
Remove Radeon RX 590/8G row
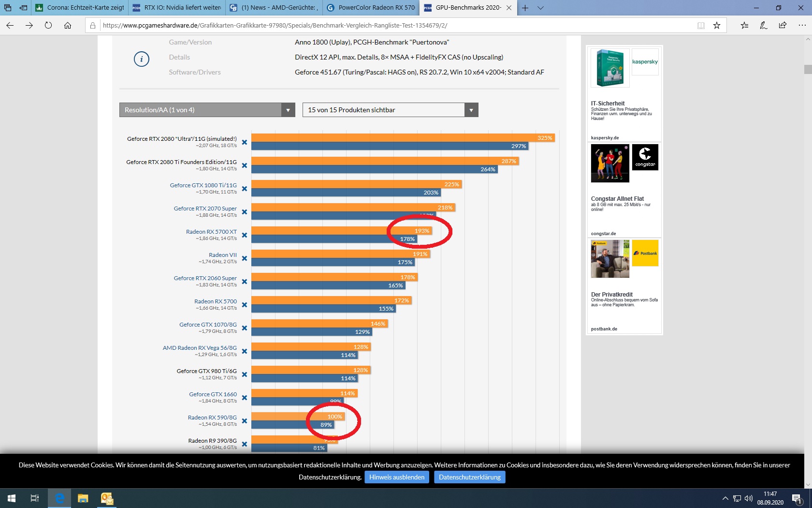coord(245,421)
